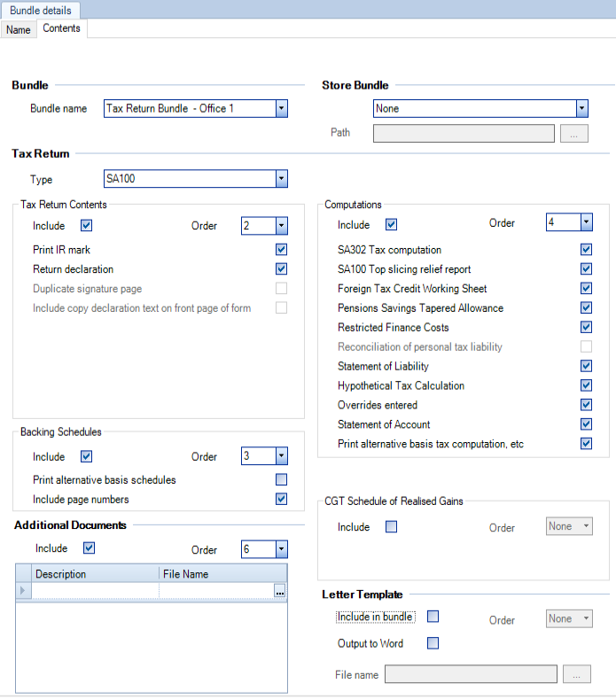Screen dimensions: 616x699
Task: Uncheck Return declaration checkbox
Action: pyautogui.click(x=281, y=268)
